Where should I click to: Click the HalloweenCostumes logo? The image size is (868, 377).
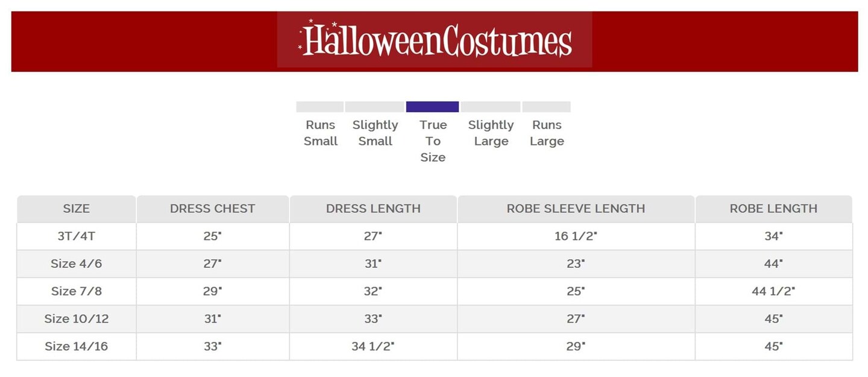435,40
